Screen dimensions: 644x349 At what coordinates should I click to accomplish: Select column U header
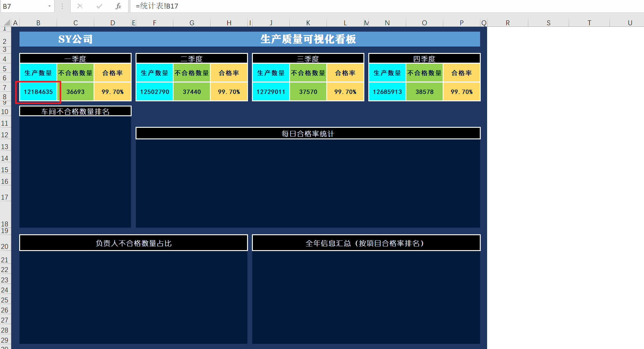[x=630, y=23]
